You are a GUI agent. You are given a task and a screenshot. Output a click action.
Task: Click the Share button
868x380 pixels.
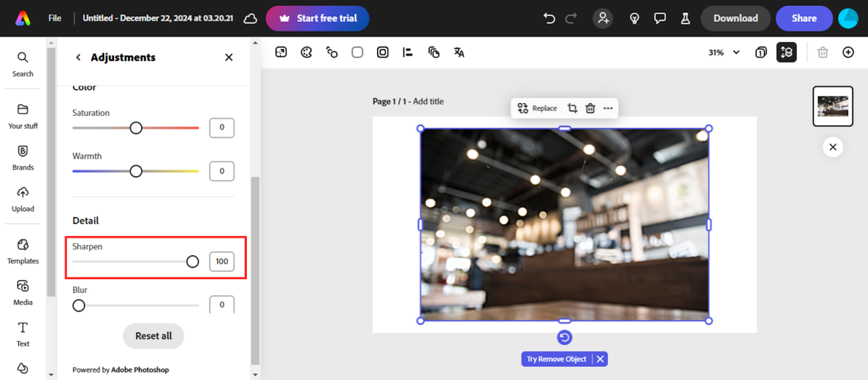pyautogui.click(x=804, y=18)
